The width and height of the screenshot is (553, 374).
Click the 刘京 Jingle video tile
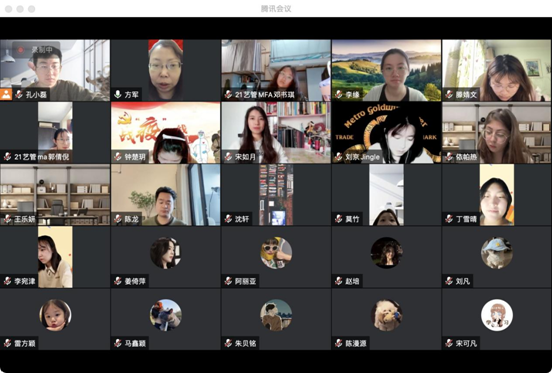(386, 133)
